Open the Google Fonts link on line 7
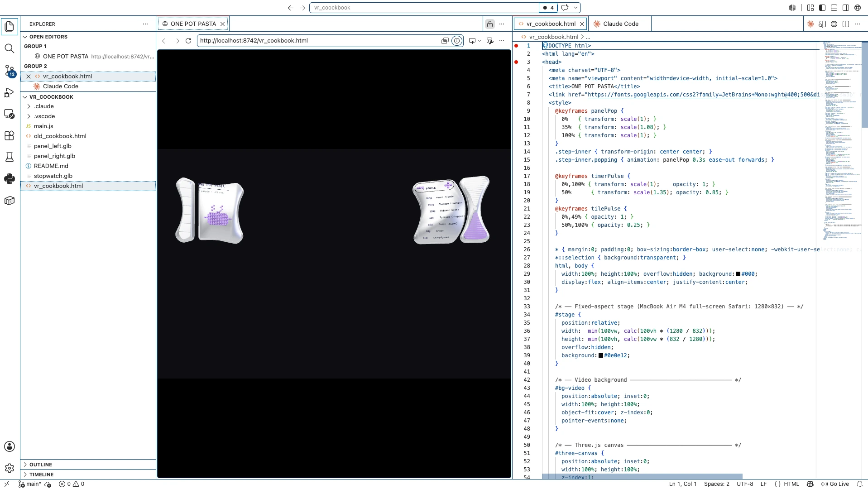 (x=703, y=95)
